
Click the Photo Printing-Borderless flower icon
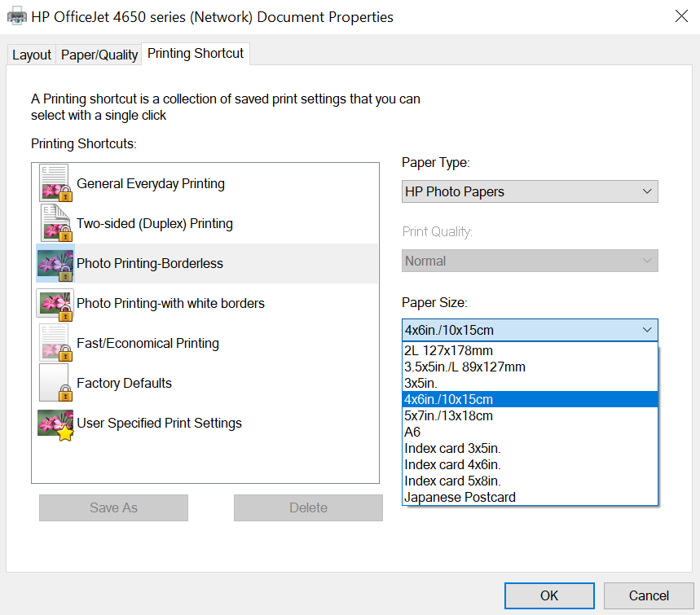55,263
